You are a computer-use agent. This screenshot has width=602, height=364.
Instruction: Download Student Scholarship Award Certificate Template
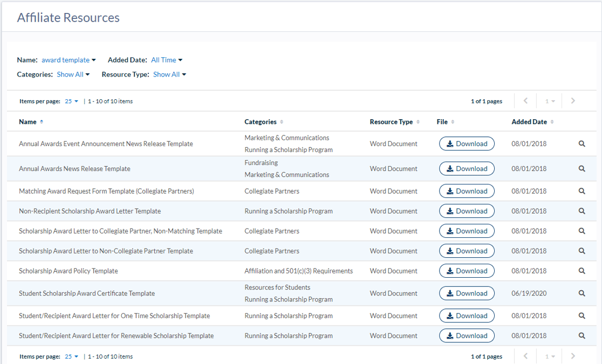(x=467, y=293)
